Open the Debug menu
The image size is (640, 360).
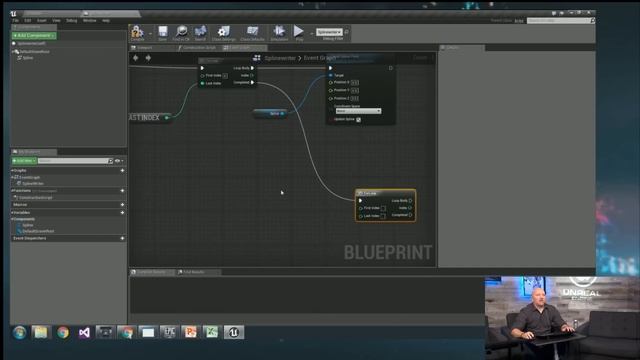point(71,20)
